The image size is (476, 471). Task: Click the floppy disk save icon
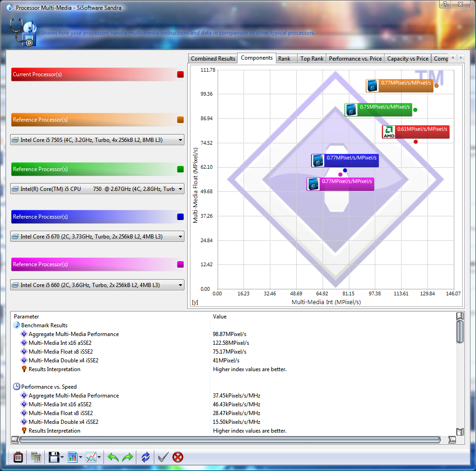(x=54, y=457)
